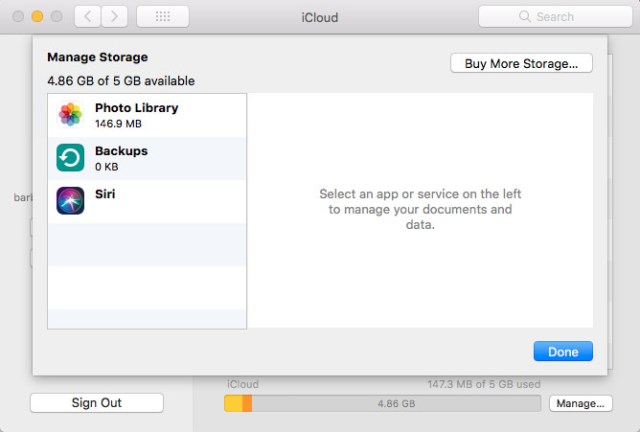
Task: Click the forward navigation arrow
Action: point(114,17)
